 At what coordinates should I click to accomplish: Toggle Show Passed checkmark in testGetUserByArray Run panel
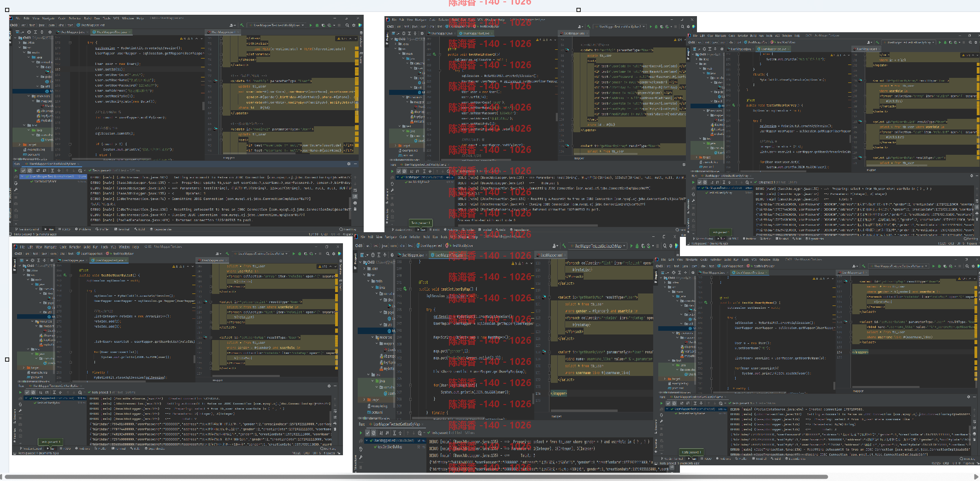click(699, 182)
